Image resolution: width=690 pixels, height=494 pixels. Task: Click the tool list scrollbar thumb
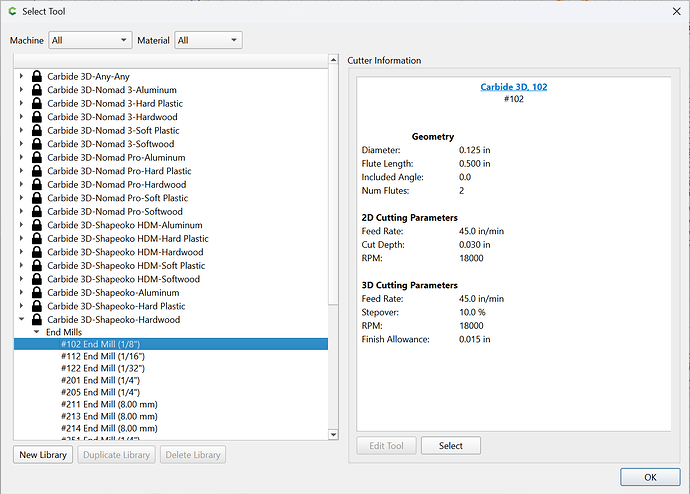(333, 184)
